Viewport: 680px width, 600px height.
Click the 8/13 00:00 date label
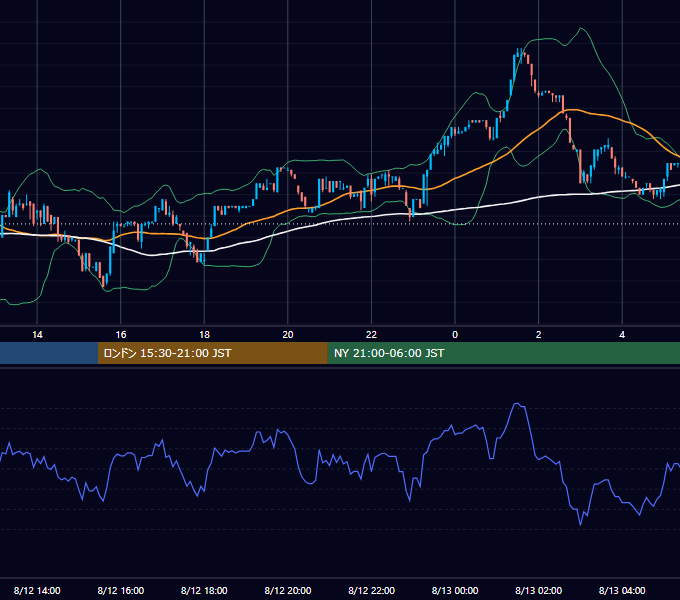click(455, 590)
